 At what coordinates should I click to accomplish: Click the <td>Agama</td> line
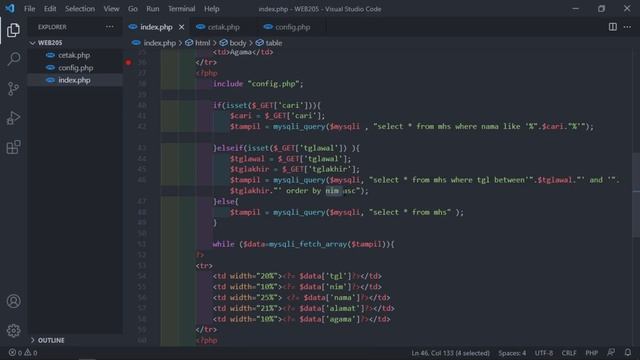point(243,52)
